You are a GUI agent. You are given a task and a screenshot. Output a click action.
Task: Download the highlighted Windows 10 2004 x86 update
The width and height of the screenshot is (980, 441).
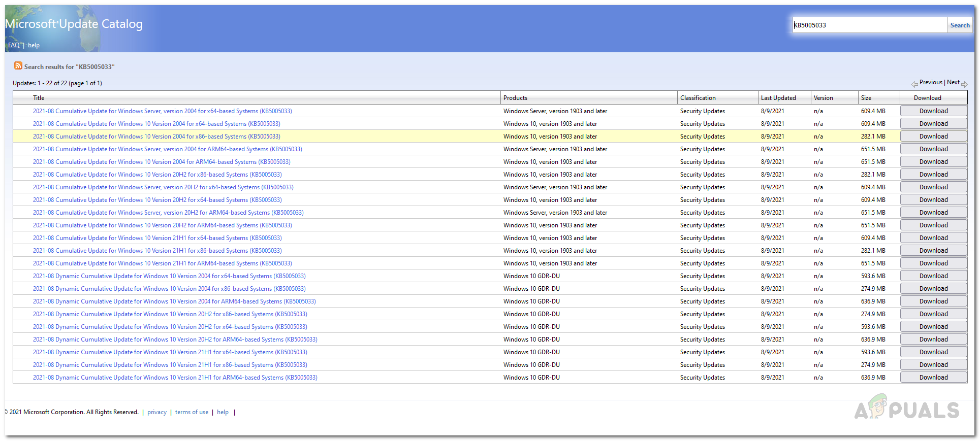[933, 137]
